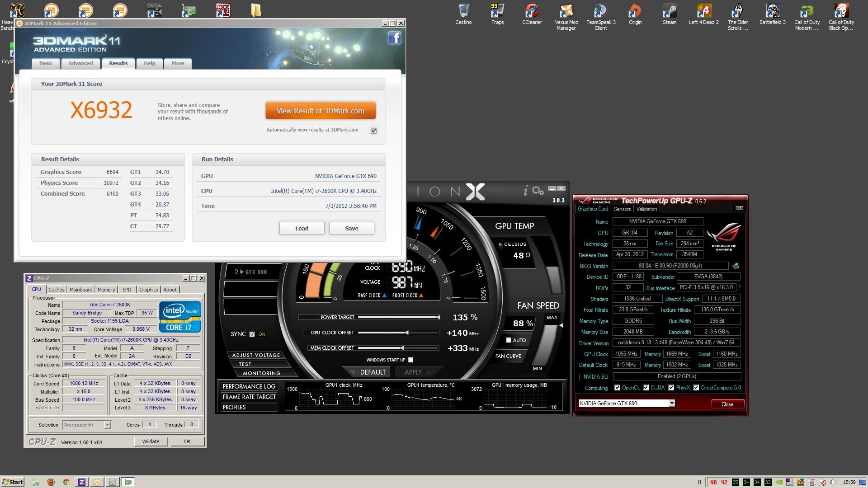The height and width of the screenshot is (488, 868).
Task: Open the ROG GPU-Z desktop shortcut
Action: pyautogui.click(x=222, y=10)
